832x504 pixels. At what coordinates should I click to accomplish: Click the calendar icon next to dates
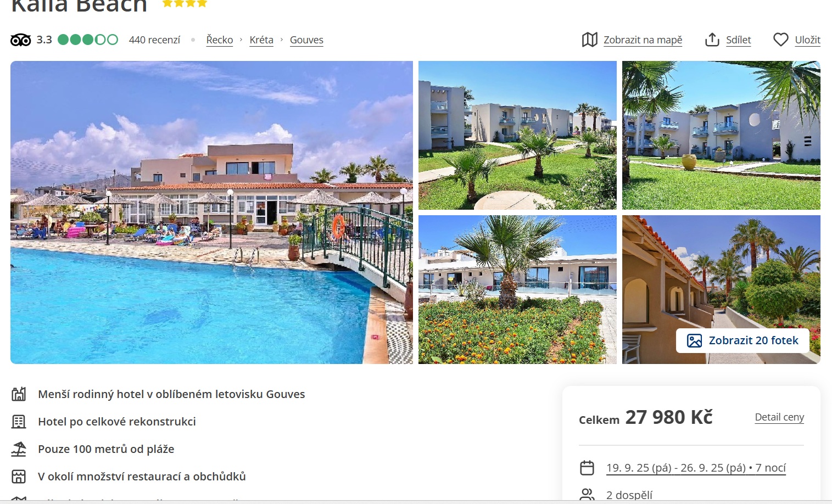[587, 468]
